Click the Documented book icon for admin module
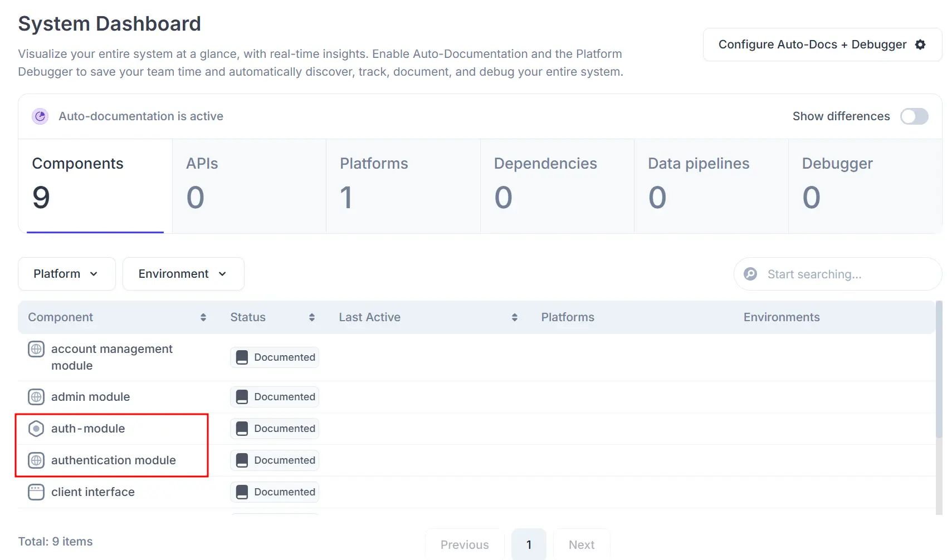 pos(242,397)
